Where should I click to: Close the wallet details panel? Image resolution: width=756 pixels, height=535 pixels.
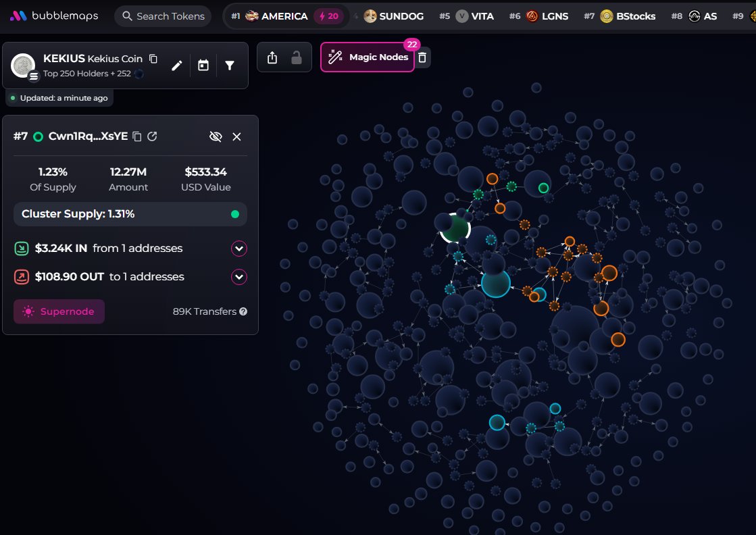point(236,137)
